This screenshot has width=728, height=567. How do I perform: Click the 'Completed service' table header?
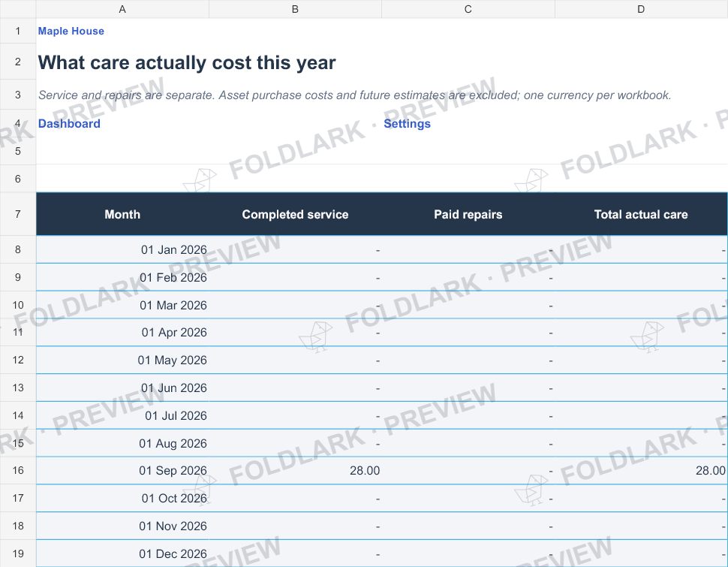pyautogui.click(x=295, y=214)
